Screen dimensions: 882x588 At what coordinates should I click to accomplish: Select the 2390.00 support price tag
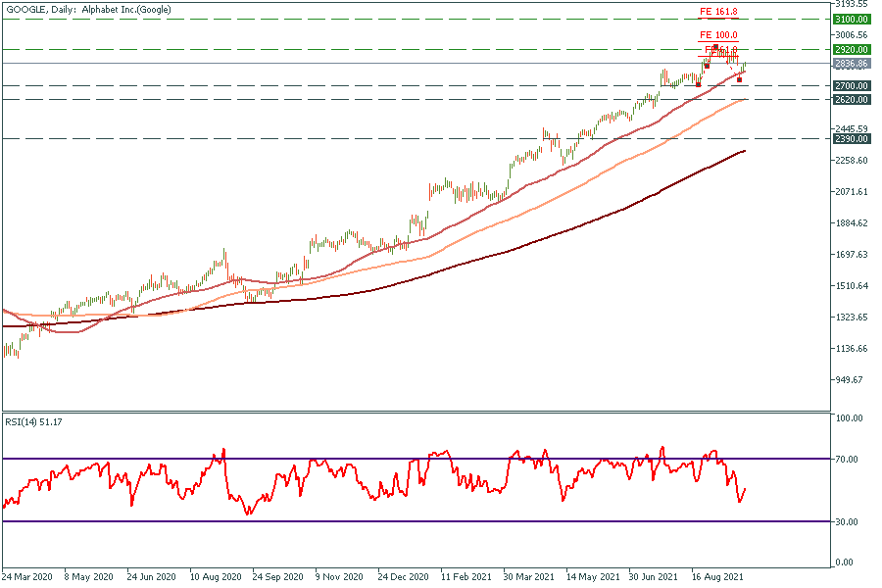(x=851, y=139)
